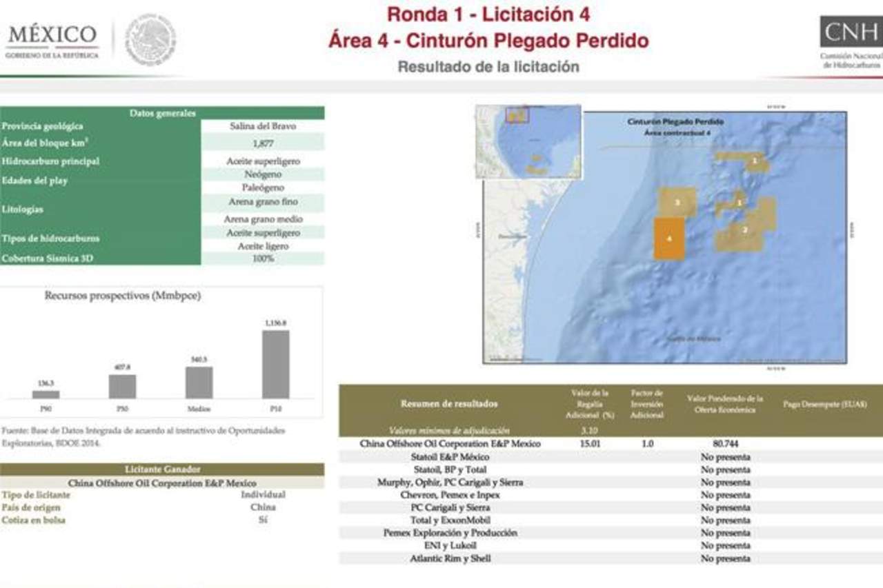Click the Resumen de resultados column header

point(448,404)
